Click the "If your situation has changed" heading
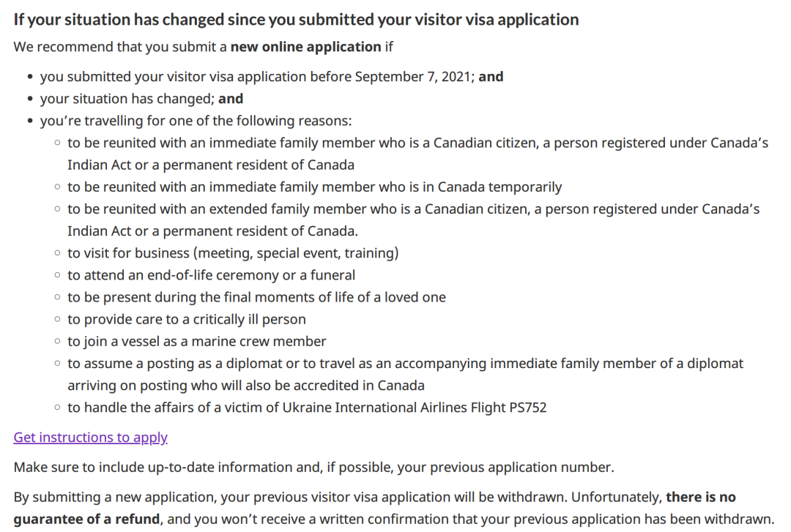This screenshot has width=791, height=532. (296, 20)
